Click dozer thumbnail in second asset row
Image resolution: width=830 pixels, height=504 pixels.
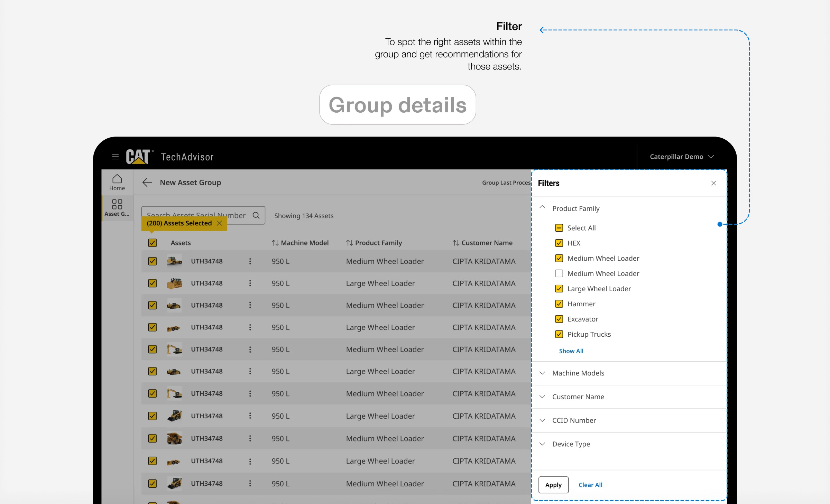tap(174, 283)
